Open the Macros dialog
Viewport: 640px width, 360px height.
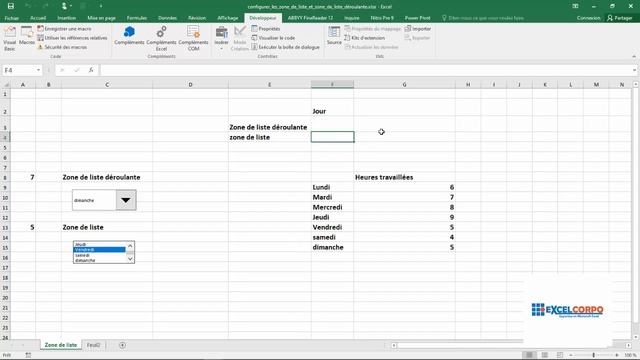click(x=27, y=36)
